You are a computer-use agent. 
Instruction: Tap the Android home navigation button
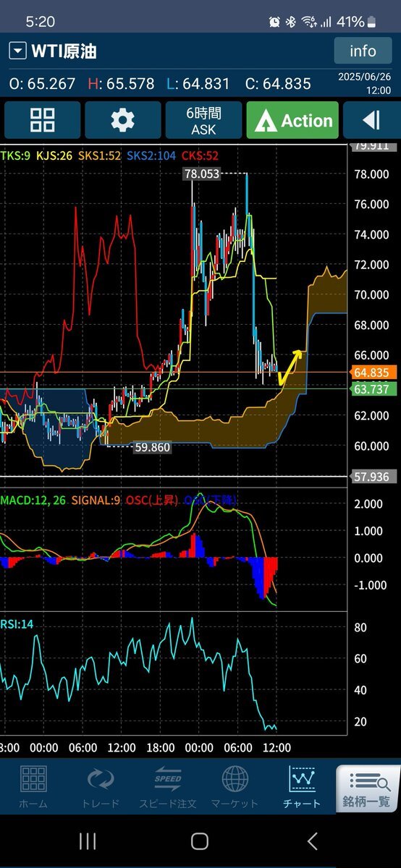(200, 841)
